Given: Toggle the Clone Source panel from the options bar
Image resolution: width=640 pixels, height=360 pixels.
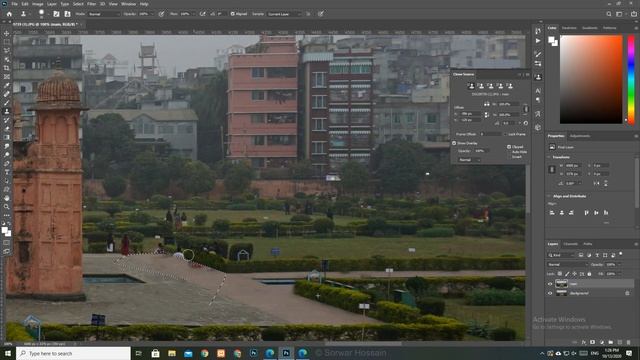Looking at the screenshot, I should 67,14.
